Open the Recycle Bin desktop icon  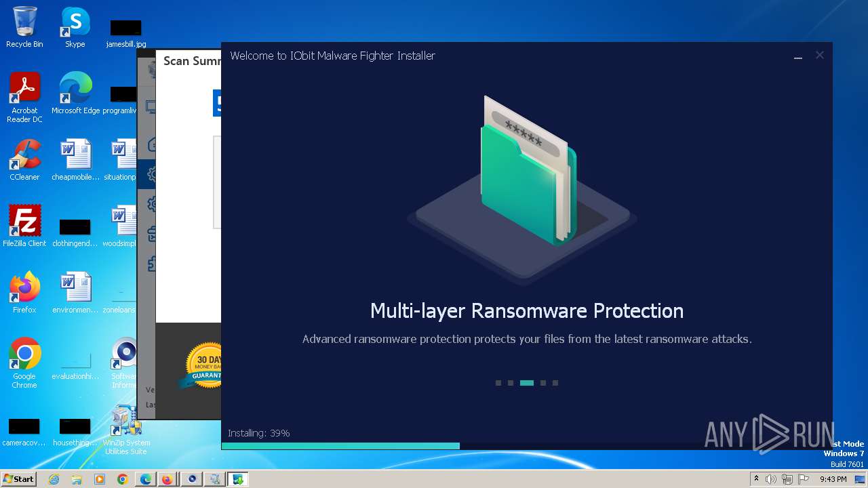pos(24,27)
